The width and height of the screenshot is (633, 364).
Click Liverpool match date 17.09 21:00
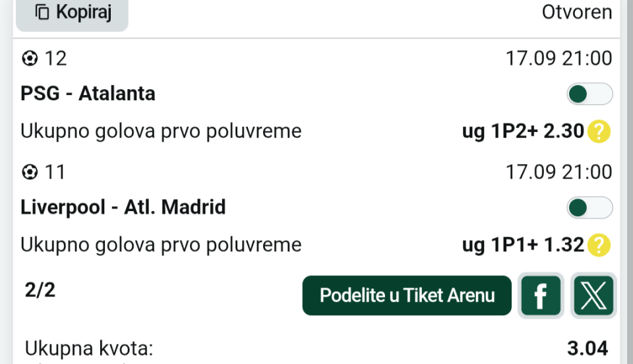(x=558, y=172)
